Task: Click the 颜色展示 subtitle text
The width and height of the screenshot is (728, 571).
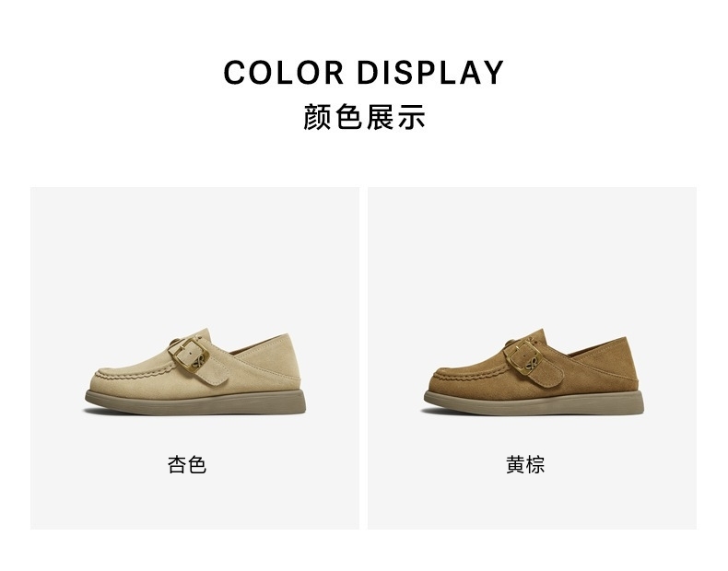Action: tap(364, 117)
